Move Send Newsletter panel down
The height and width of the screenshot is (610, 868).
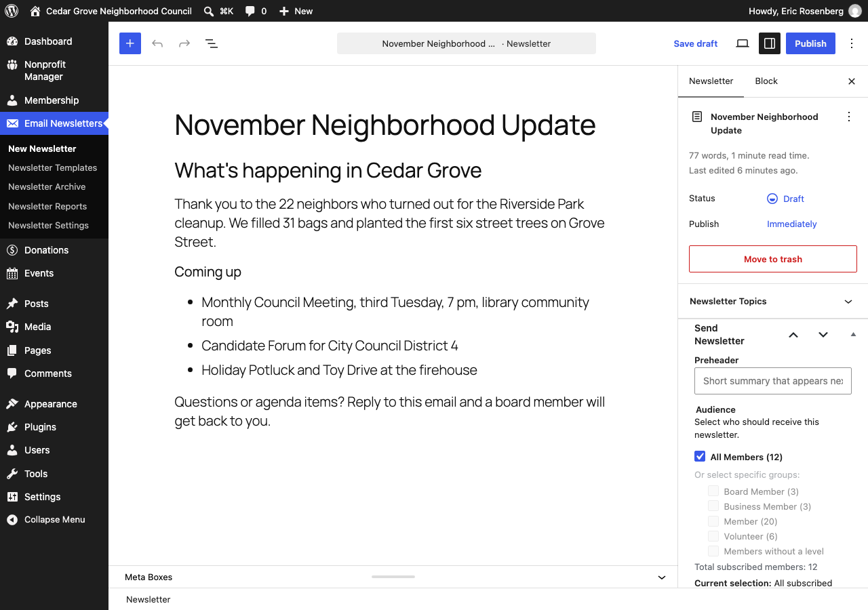point(823,334)
